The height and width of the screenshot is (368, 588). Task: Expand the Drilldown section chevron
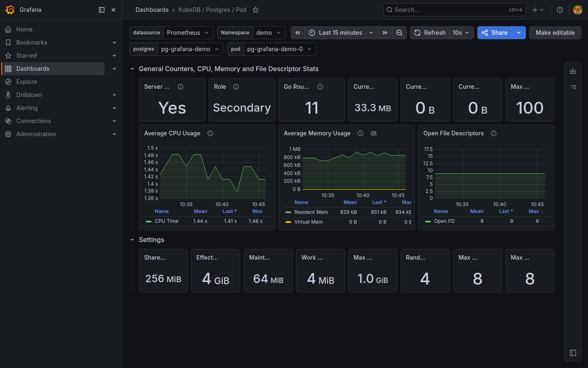114,95
